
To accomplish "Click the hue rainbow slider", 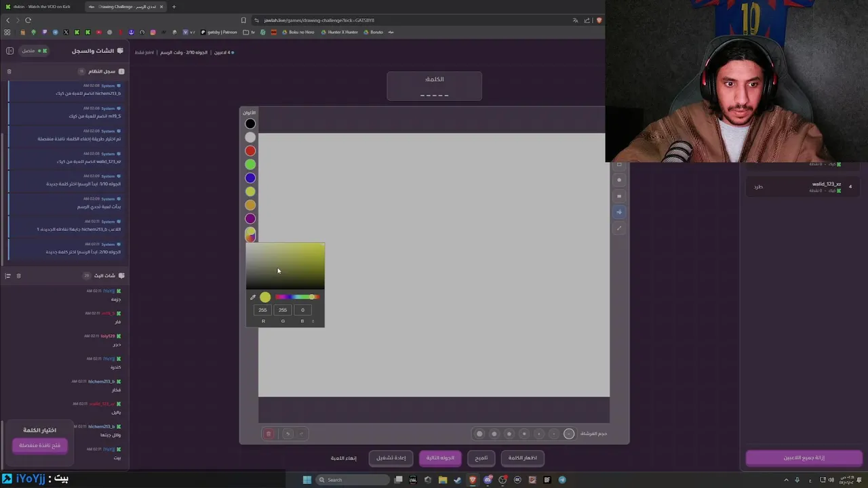I will (297, 297).
